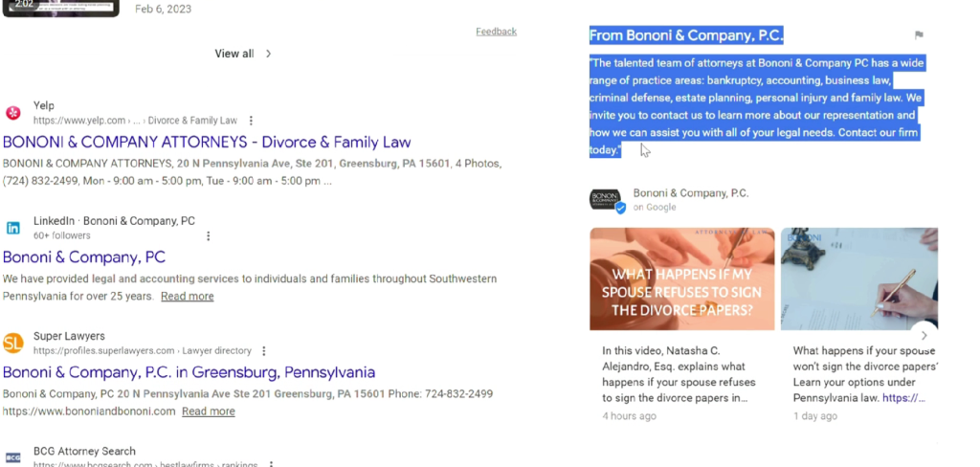This screenshot has height=467, width=980.
Task: Click the BCG Attorney Search icon
Action: click(13, 457)
